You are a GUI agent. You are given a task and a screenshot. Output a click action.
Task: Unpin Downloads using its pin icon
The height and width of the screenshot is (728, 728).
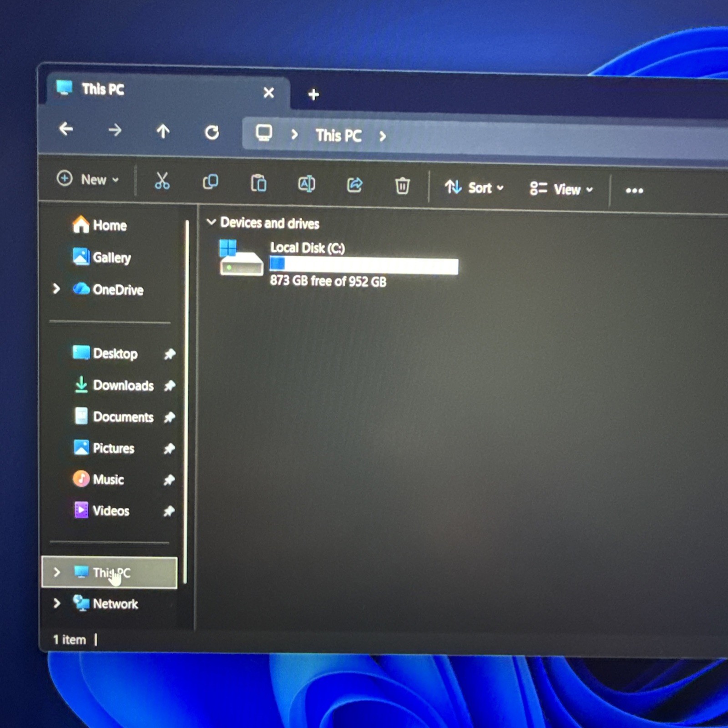tap(169, 386)
